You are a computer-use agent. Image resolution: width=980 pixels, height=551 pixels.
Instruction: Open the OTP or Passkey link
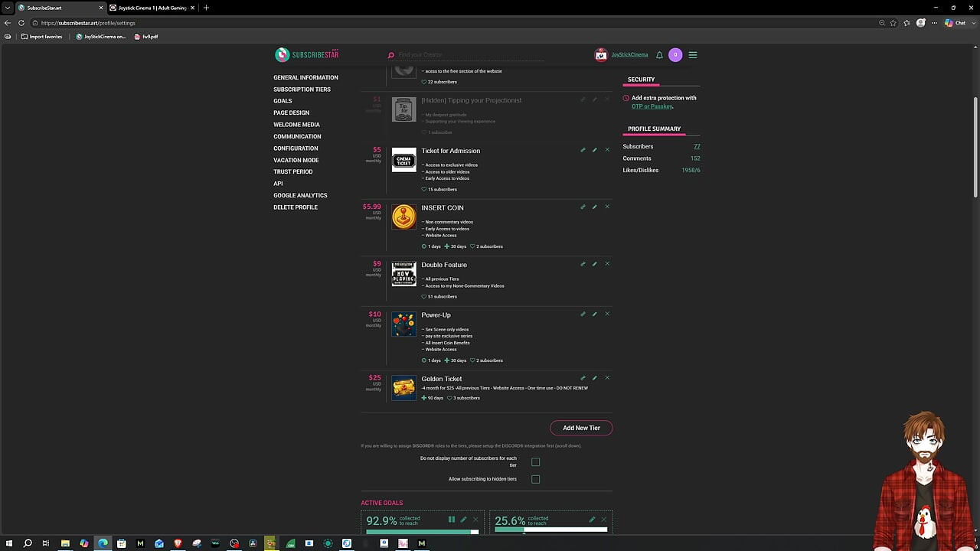tap(652, 106)
